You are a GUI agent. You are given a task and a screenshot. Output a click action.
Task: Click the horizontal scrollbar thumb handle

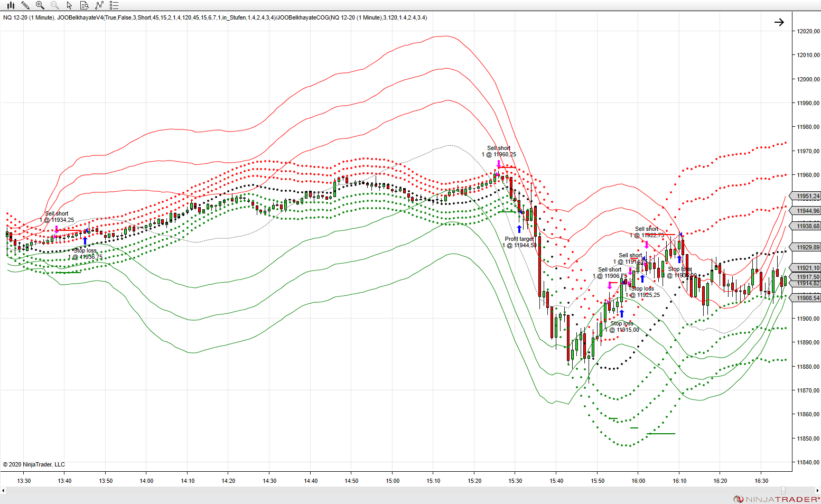pos(783,490)
